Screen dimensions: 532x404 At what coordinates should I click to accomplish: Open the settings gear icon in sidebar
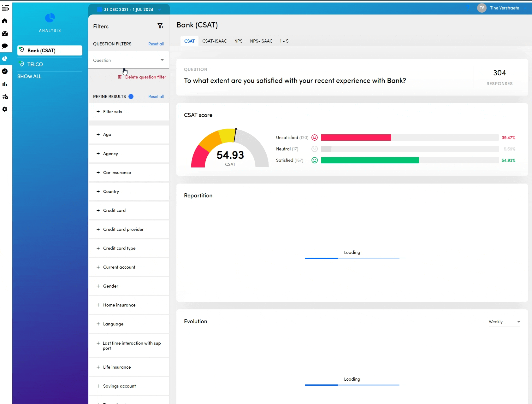point(5,109)
